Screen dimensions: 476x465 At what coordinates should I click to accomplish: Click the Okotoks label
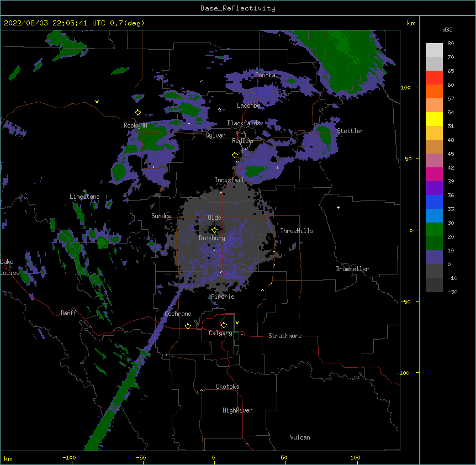click(228, 387)
